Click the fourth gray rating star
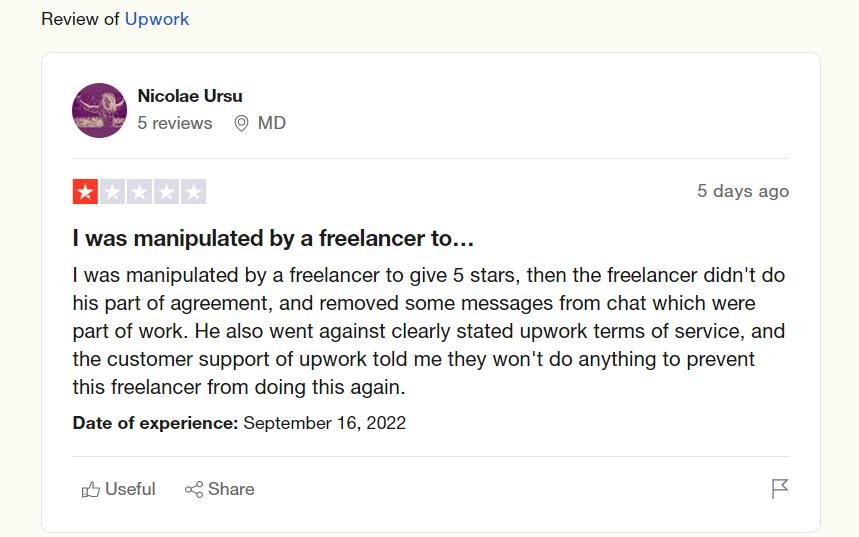The height and width of the screenshot is (537, 859). (x=166, y=192)
